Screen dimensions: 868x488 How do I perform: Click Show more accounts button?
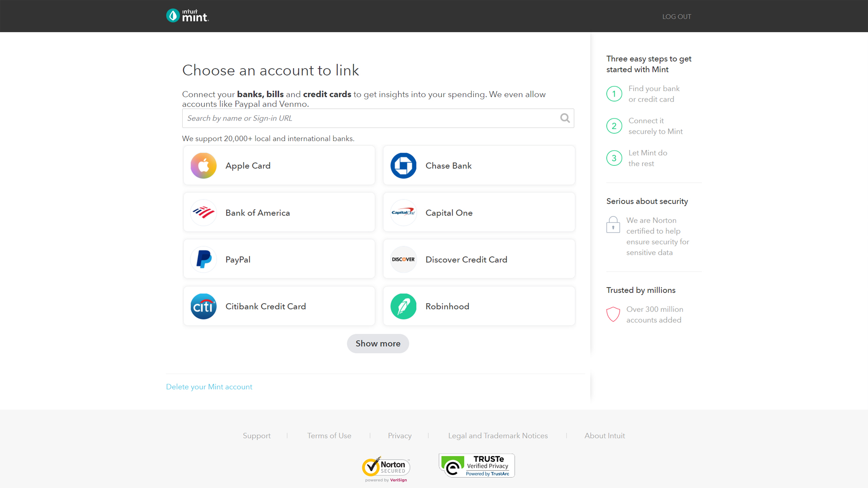(378, 343)
